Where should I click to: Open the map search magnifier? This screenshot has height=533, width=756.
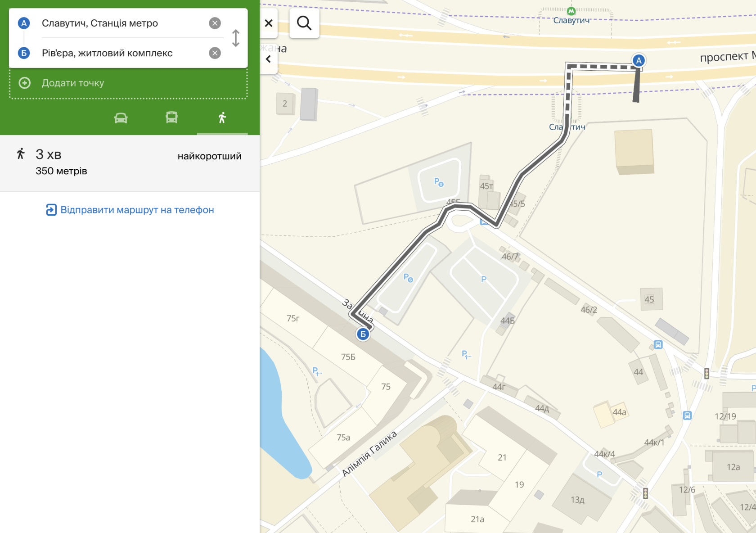coord(304,23)
